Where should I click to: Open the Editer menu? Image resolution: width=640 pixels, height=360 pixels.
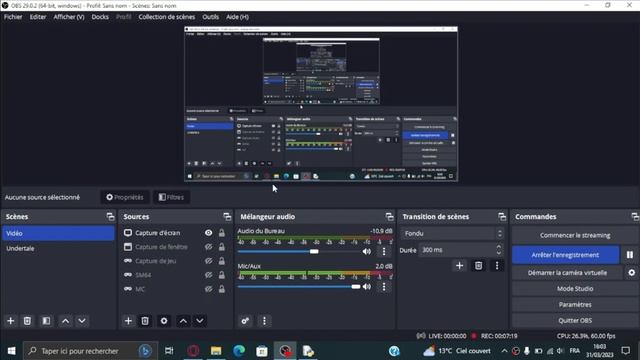pyautogui.click(x=38, y=17)
